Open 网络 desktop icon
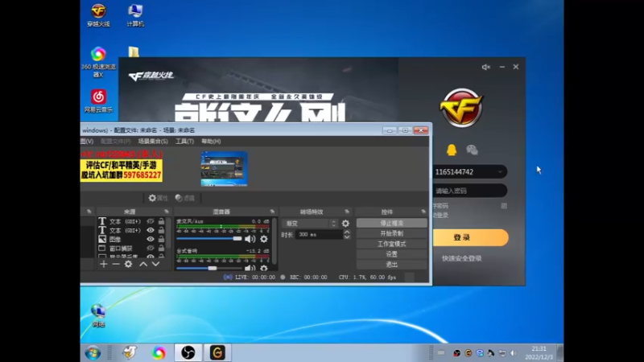 click(98, 315)
